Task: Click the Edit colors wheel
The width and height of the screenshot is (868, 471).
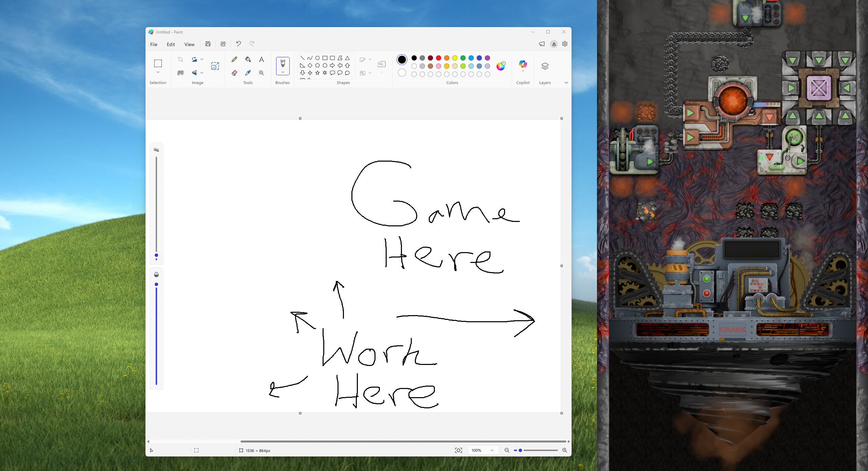Action: coord(501,66)
